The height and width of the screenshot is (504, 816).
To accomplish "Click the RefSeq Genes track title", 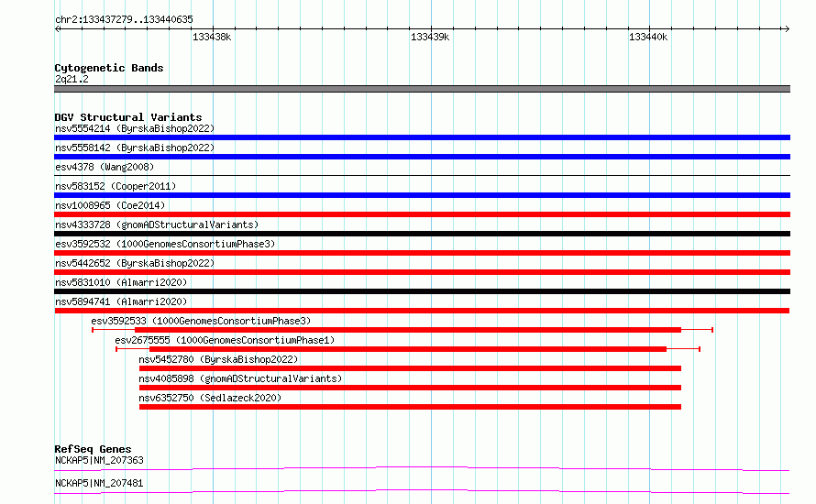I will point(93,449).
